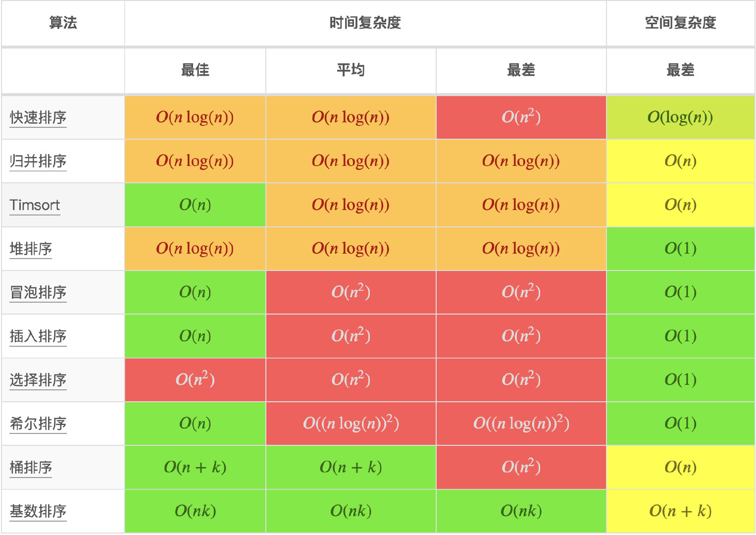
Task: Open the 归并排序 link
Action: [38, 161]
